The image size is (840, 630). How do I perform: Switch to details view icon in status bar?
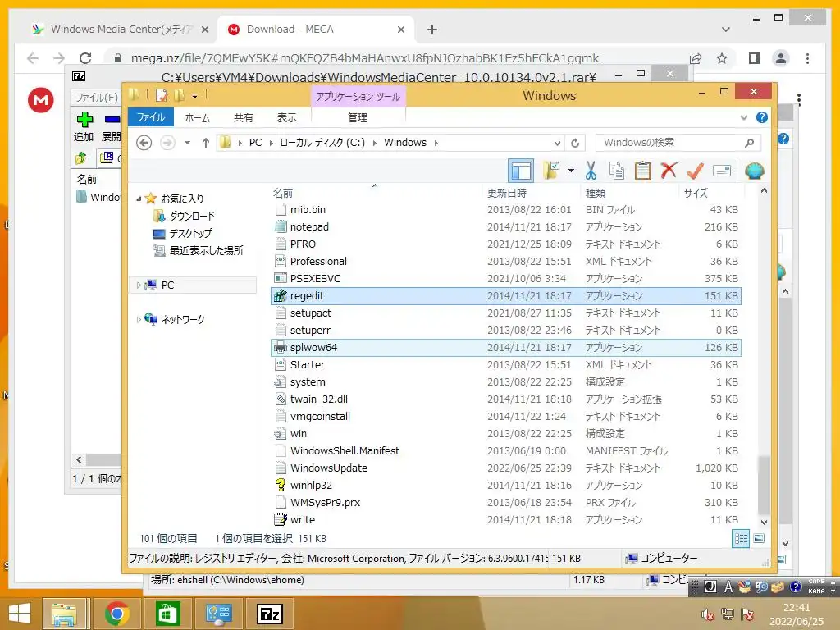(x=741, y=538)
